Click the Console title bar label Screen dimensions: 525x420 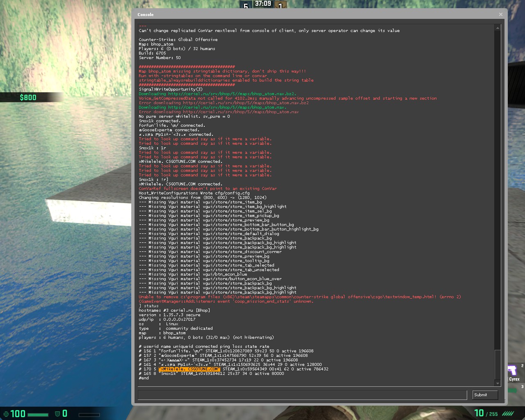click(x=146, y=14)
